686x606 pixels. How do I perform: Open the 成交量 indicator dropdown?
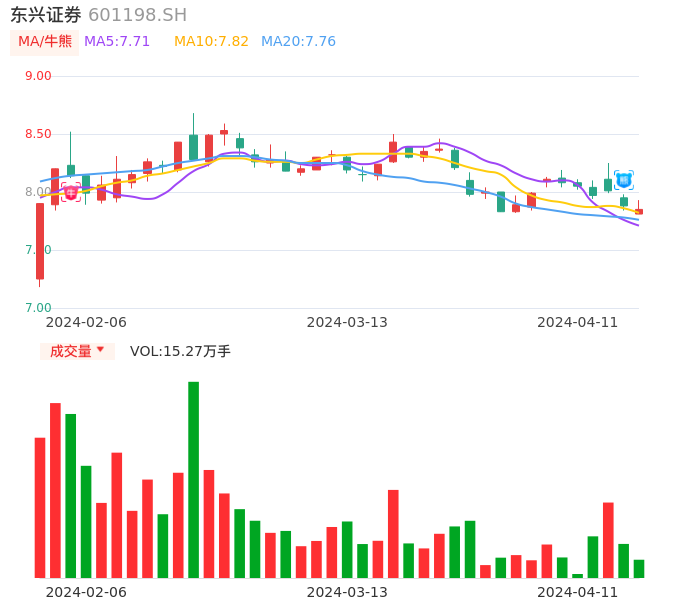click(x=77, y=351)
